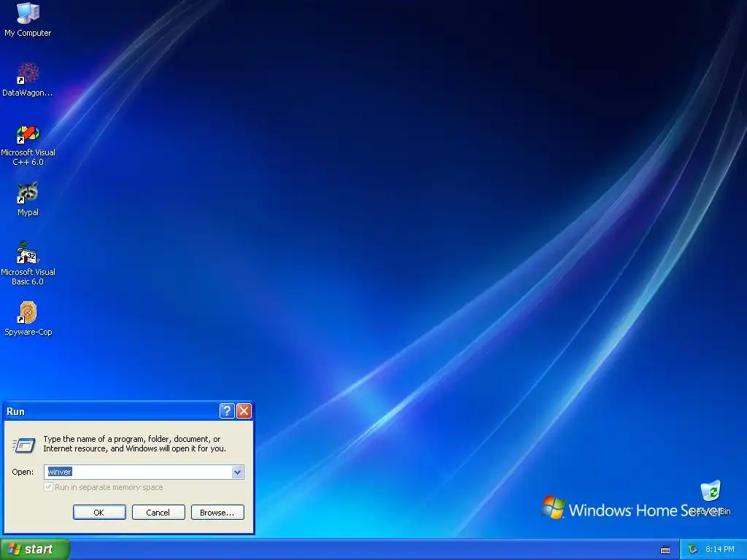Select Microsoft Visual Basic 6.0 shortcut
Viewport: 747px width, 560px height.
pyautogui.click(x=28, y=264)
